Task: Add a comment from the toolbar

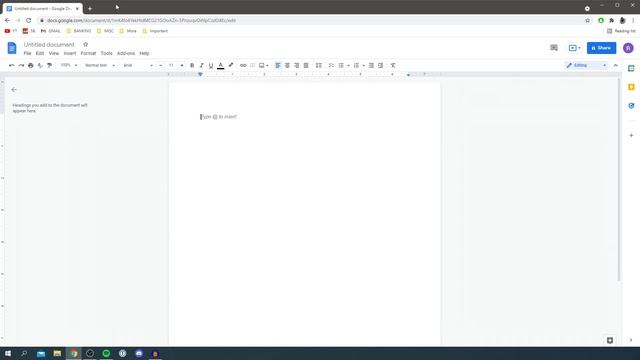Action: (x=253, y=65)
